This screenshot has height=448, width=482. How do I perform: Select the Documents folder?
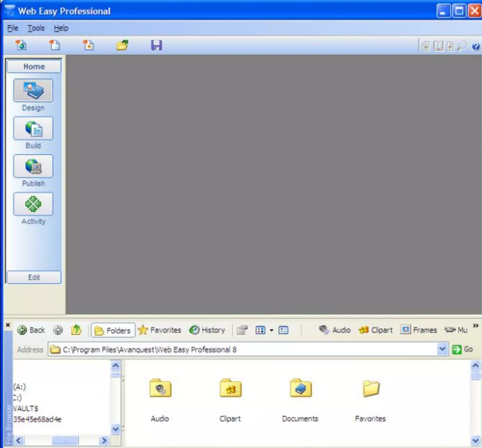(300, 400)
